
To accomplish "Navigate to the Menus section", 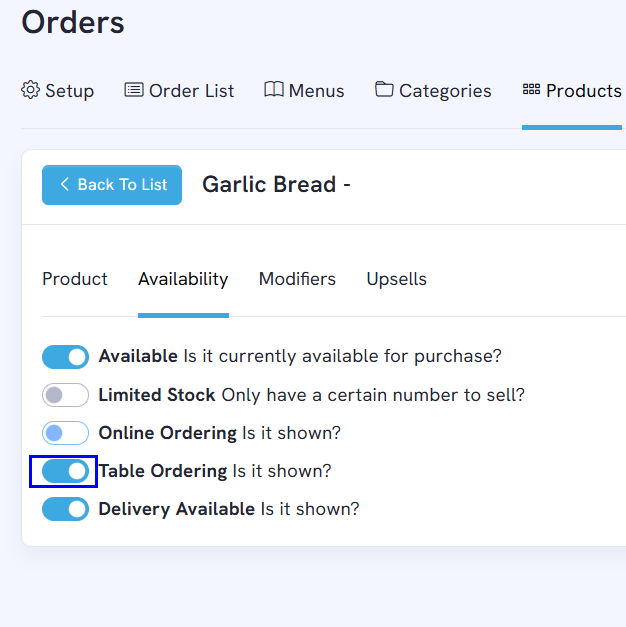I will coord(316,91).
